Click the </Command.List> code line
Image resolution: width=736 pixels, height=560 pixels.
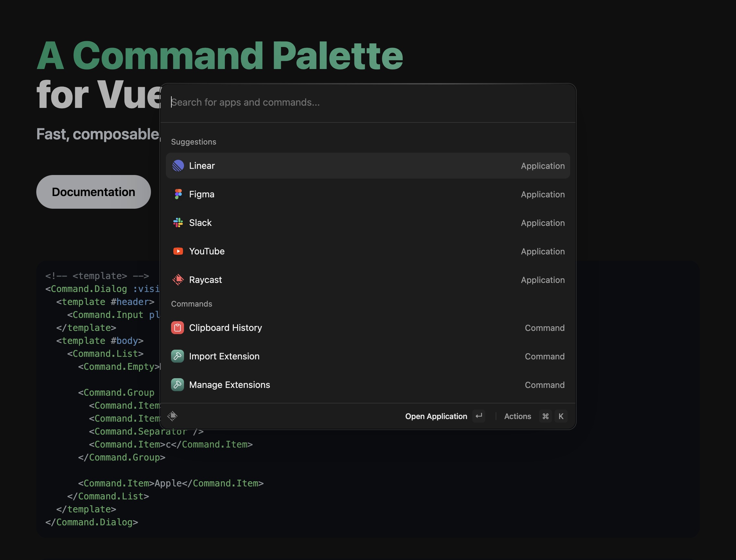point(108,496)
